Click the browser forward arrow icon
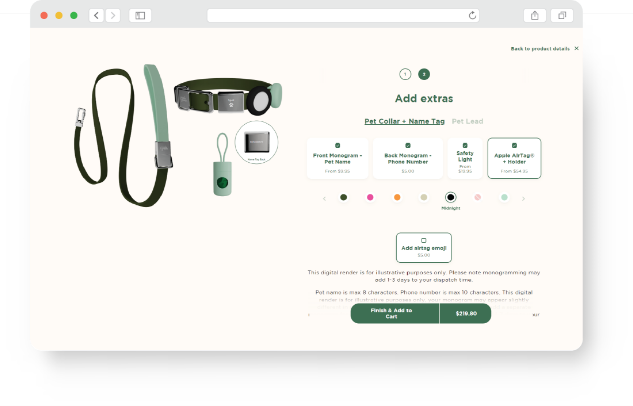 [x=113, y=15]
